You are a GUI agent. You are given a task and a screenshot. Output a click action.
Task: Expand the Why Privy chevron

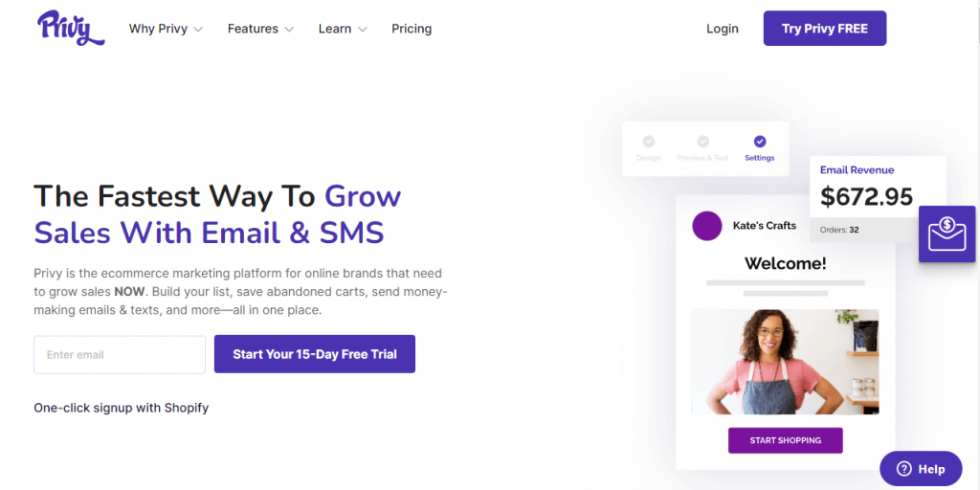198,30
